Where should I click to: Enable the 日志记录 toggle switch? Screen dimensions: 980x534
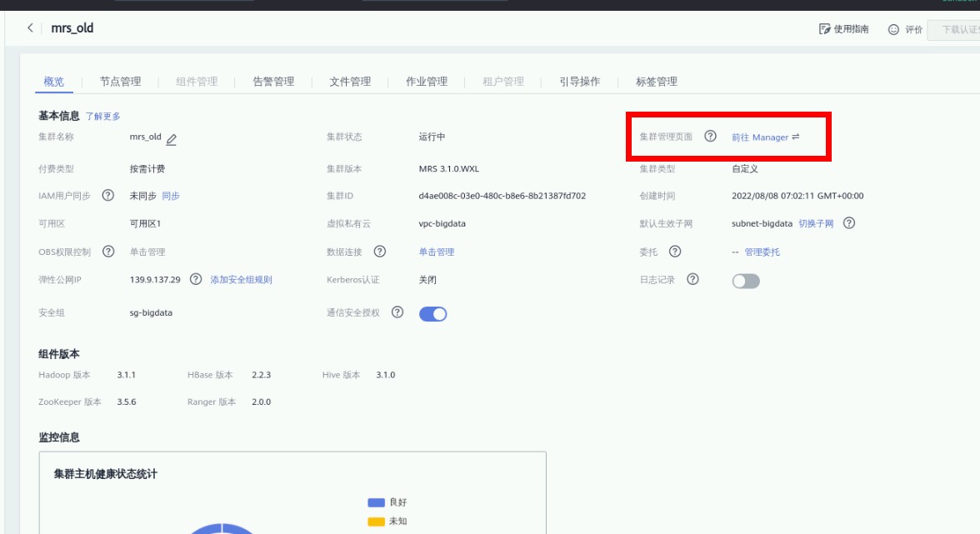[x=746, y=282]
